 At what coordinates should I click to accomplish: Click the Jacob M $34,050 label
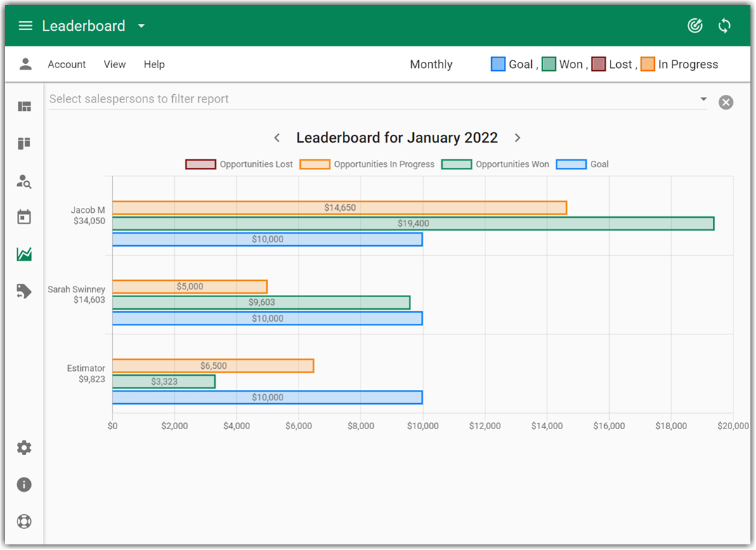click(x=89, y=216)
